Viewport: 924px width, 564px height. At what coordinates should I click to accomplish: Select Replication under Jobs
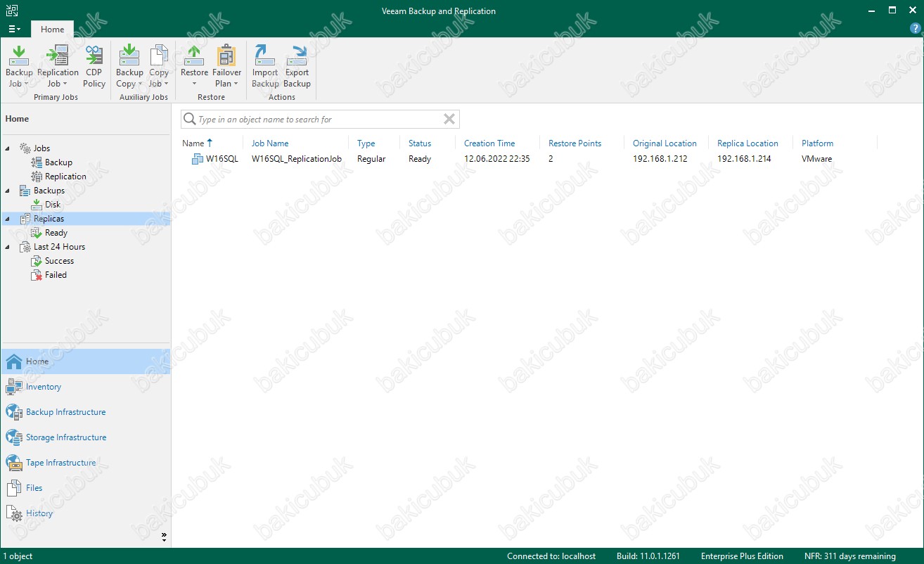(65, 177)
